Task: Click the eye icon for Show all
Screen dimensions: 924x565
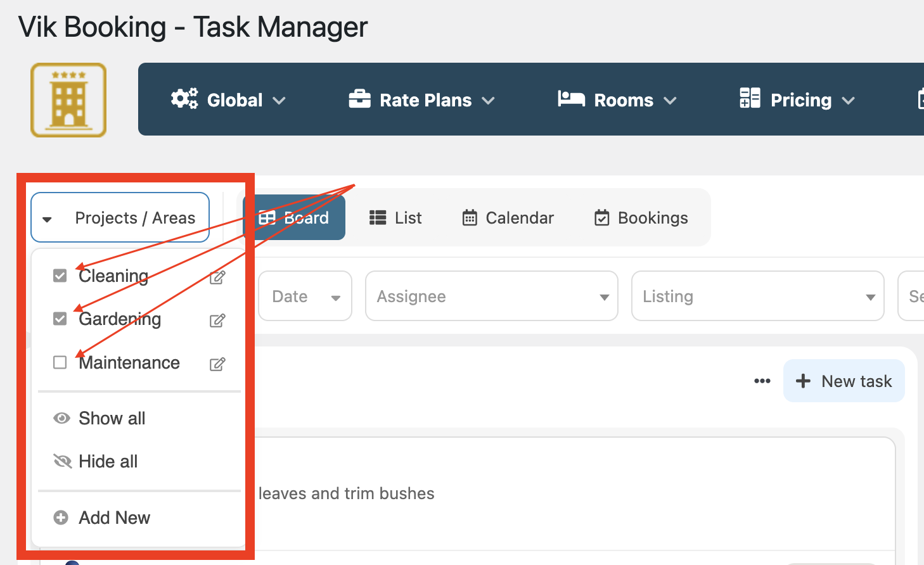Action: pyautogui.click(x=61, y=418)
